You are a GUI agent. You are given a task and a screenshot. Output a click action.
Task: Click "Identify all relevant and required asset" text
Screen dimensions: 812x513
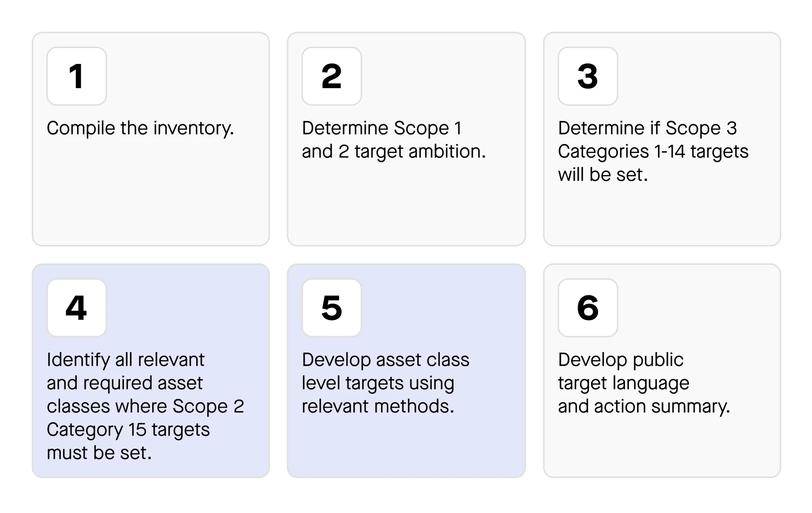click(125, 371)
